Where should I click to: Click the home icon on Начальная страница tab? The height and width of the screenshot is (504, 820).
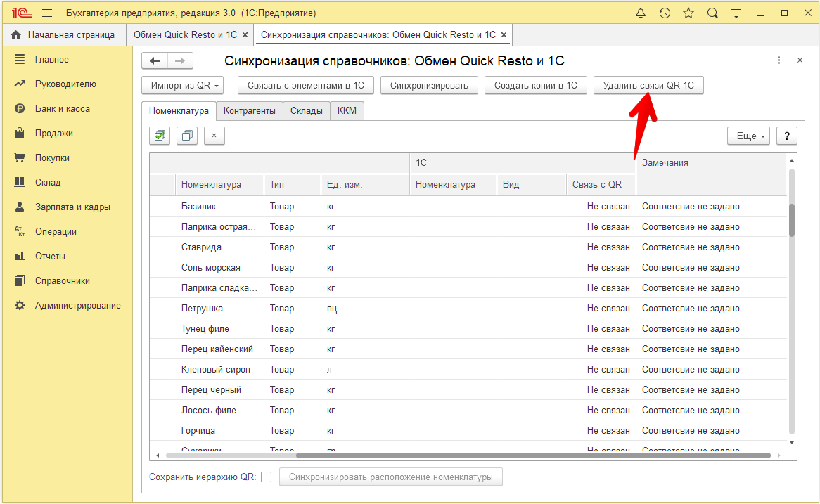pyautogui.click(x=15, y=34)
